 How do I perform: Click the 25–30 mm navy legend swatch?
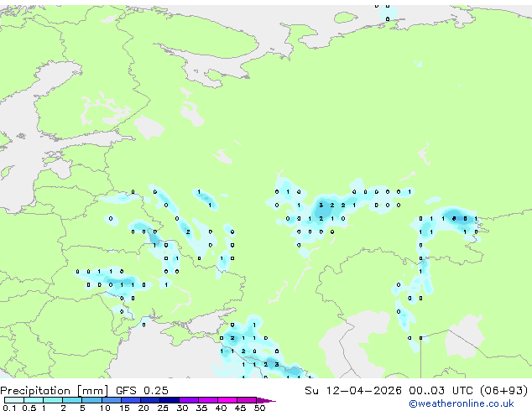[x=169, y=400]
